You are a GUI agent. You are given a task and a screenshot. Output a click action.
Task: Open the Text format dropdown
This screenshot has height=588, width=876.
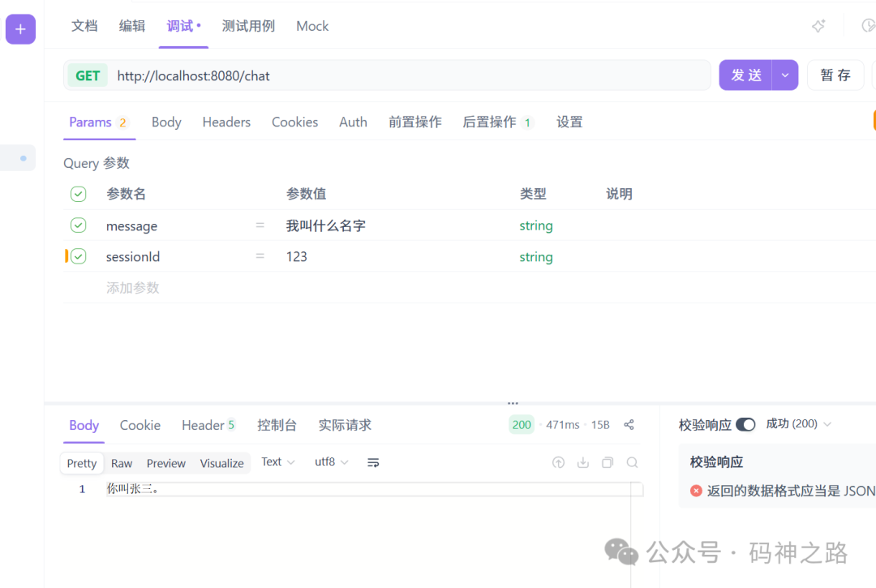277,461
